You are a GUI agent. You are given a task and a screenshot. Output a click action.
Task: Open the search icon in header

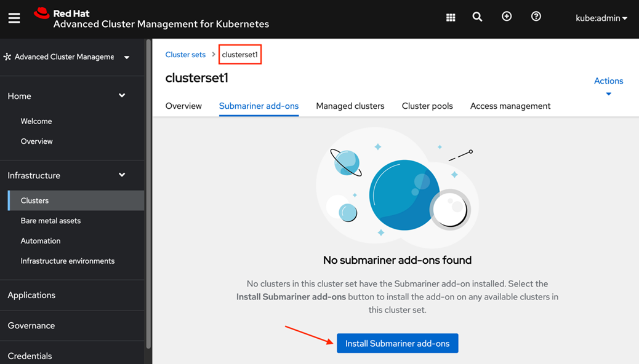click(477, 17)
